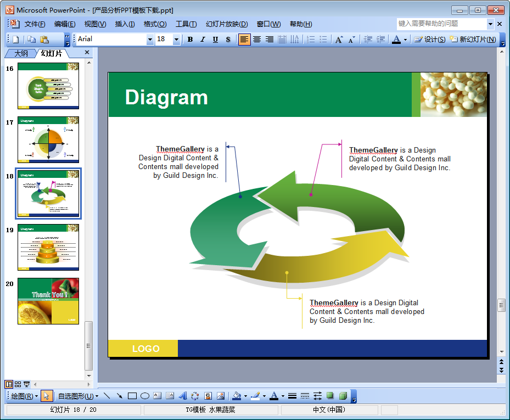
Task: Insert a vertical Text Box
Action: point(170,396)
